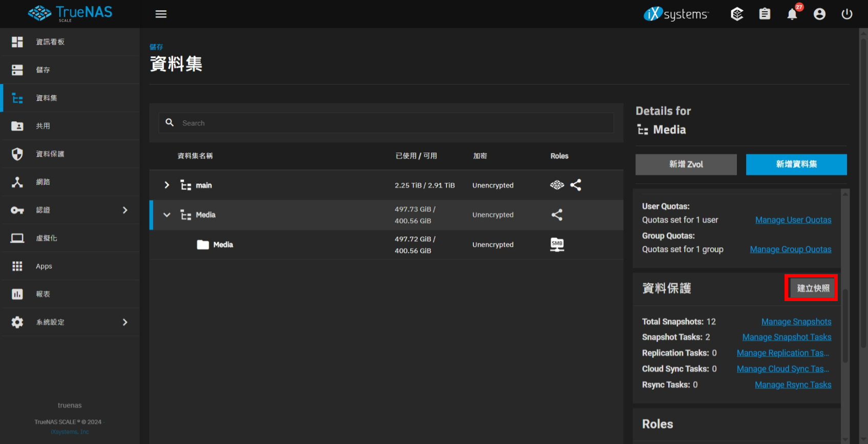Expand the main dataset tree
This screenshot has width=868, height=444.
point(166,185)
